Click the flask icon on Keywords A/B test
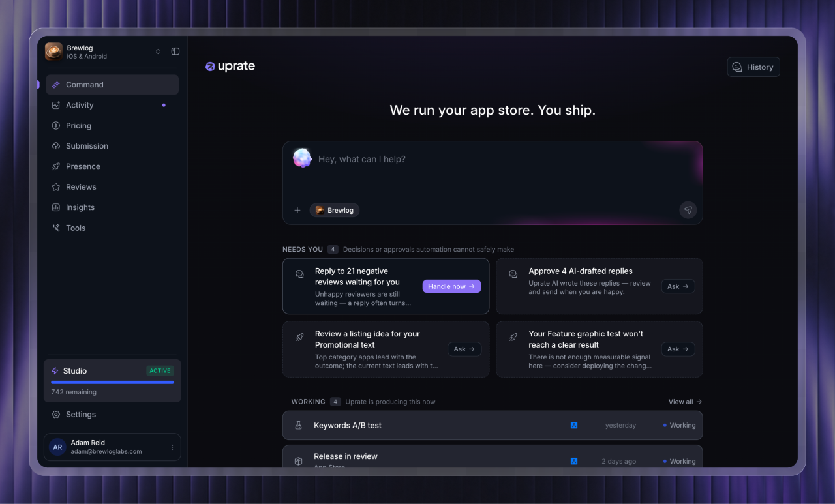The width and height of the screenshot is (835, 504). (x=298, y=425)
